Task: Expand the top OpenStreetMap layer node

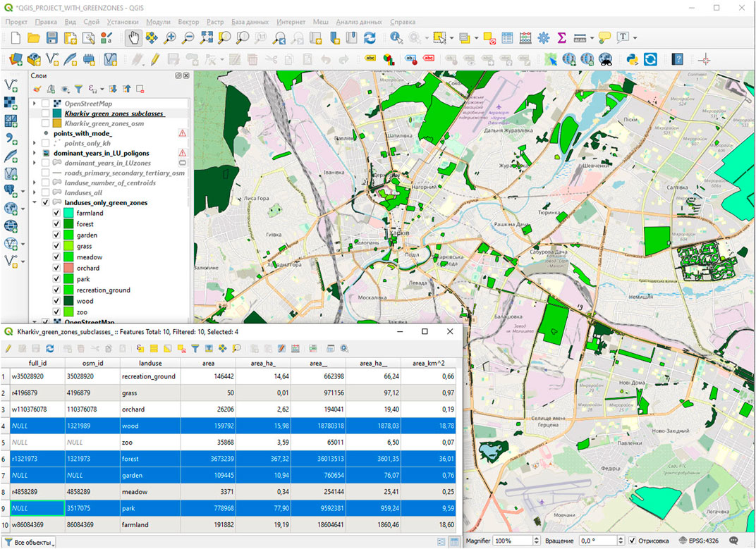Action: point(35,104)
